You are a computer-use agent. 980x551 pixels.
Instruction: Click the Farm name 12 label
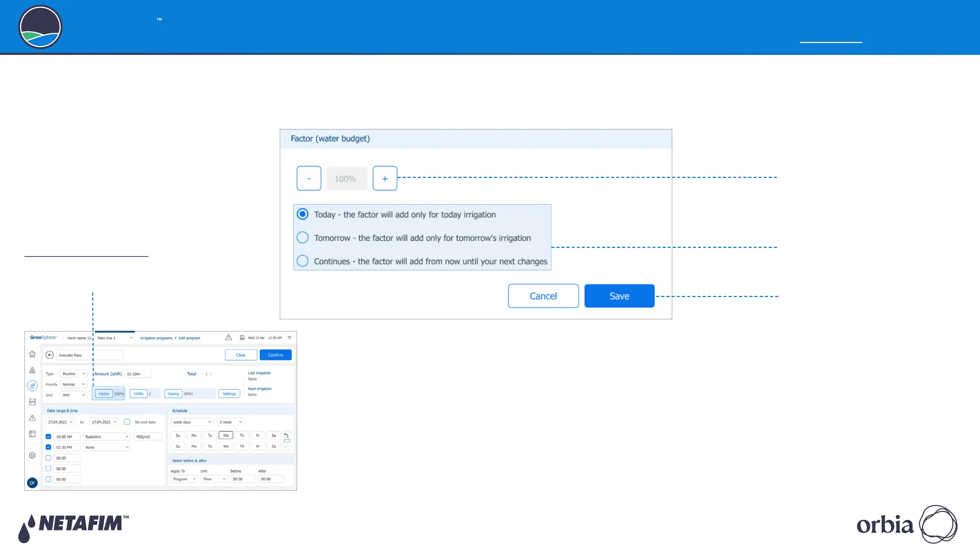pos(79,338)
